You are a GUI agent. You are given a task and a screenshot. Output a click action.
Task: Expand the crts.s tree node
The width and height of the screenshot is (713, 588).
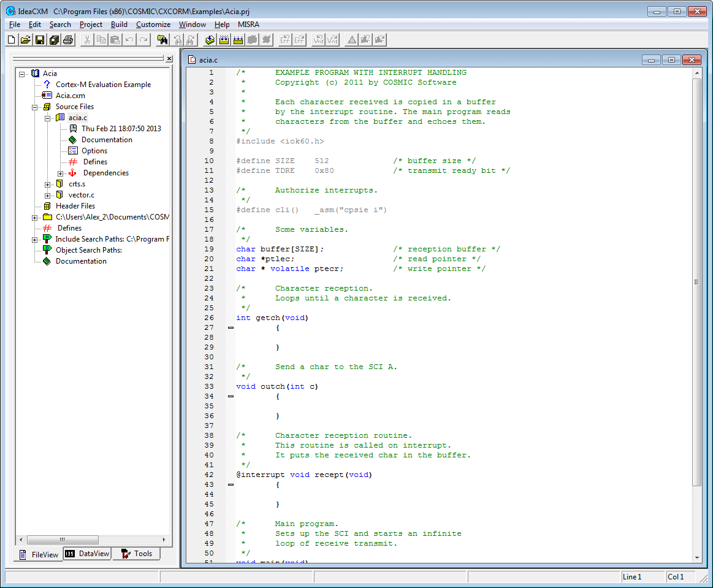48,184
